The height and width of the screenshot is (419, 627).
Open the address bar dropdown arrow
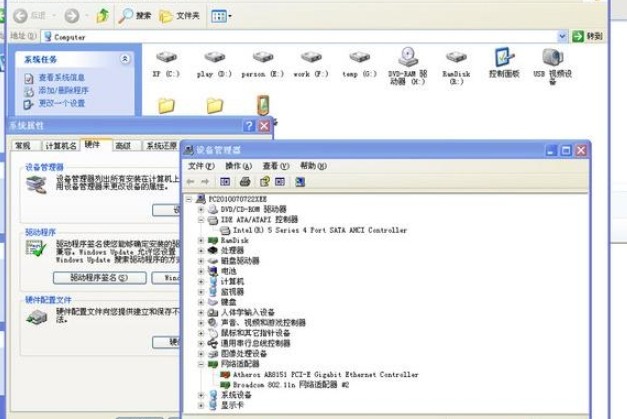562,36
